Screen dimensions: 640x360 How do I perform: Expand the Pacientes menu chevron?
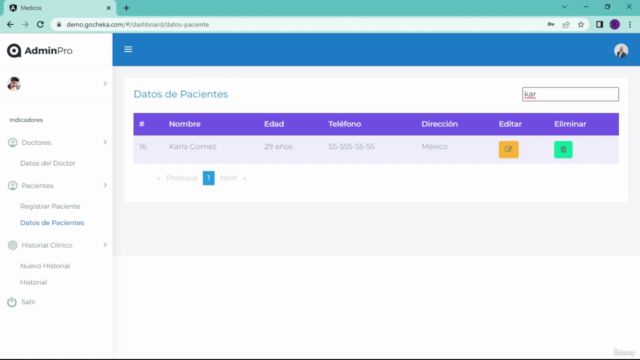click(105, 185)
